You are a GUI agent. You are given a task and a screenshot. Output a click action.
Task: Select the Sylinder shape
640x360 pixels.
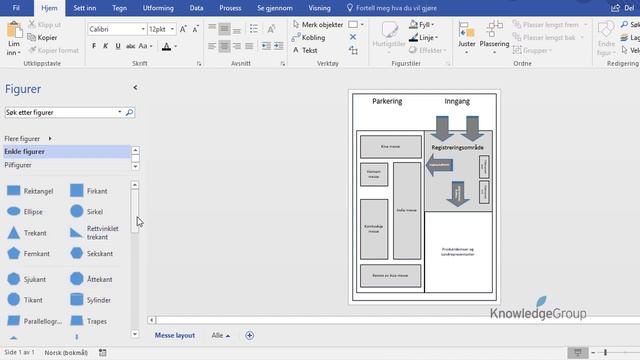[90, 300]
